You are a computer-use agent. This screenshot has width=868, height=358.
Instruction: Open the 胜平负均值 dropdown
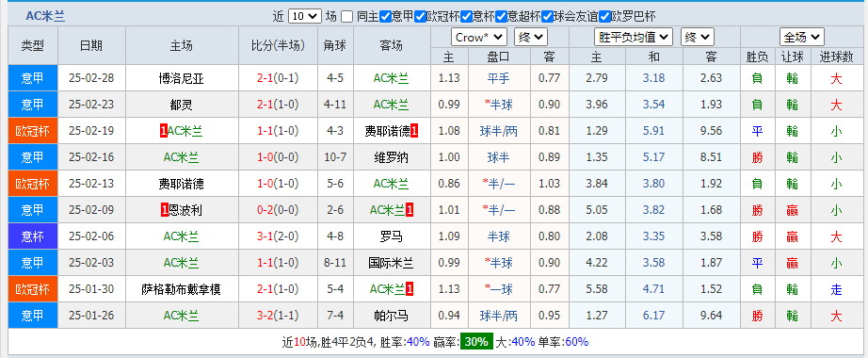[634, 37]
